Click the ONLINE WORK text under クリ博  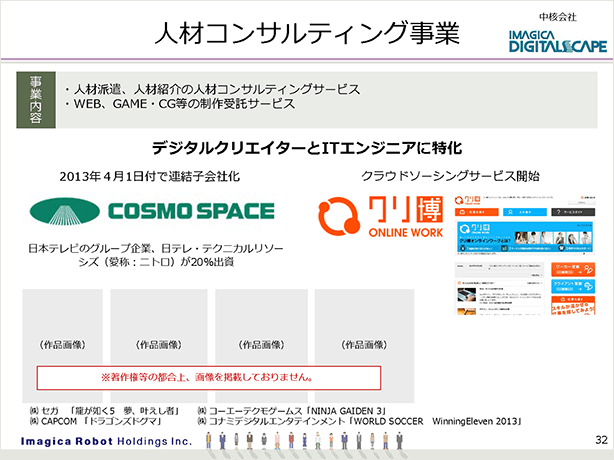(406, 233)
